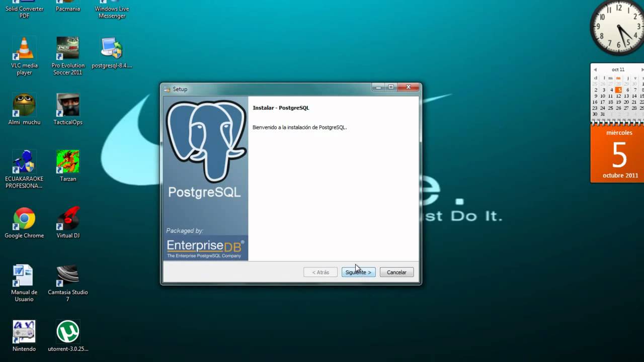Viewport: 644px width, 362px height.
Task: Go to next month in calendar gadget
Action: point(642,69)
